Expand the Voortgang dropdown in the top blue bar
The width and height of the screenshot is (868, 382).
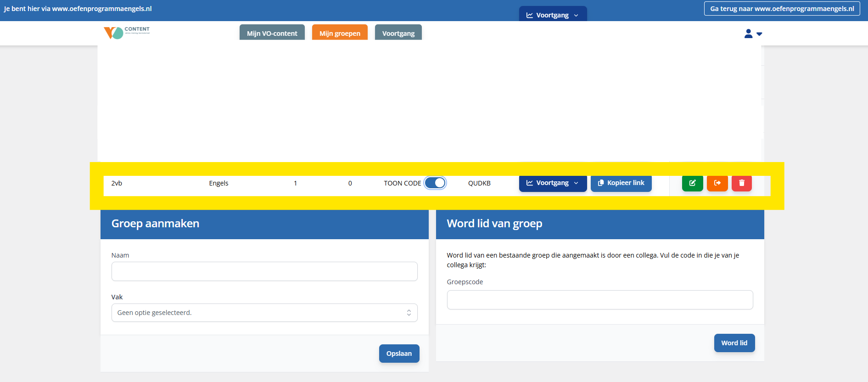553,15
